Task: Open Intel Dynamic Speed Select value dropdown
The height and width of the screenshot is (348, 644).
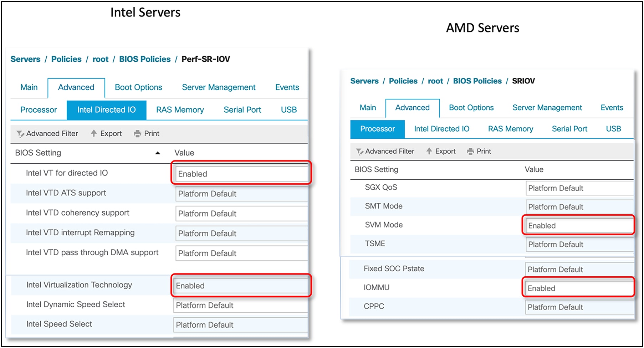Action: [x=241, y=305]
